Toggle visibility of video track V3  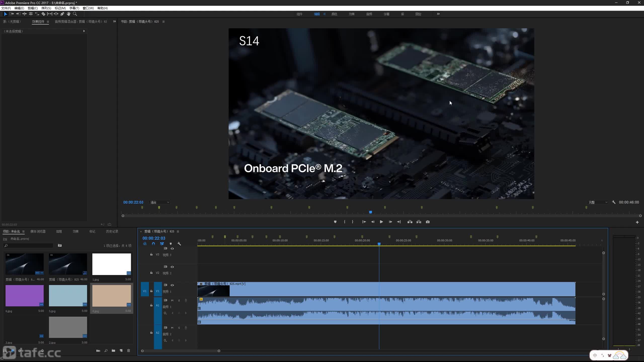(x=172, y=249)
